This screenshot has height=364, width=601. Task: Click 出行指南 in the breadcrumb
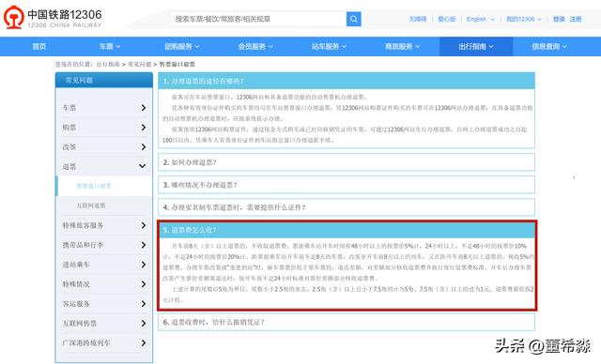[108, 65]
